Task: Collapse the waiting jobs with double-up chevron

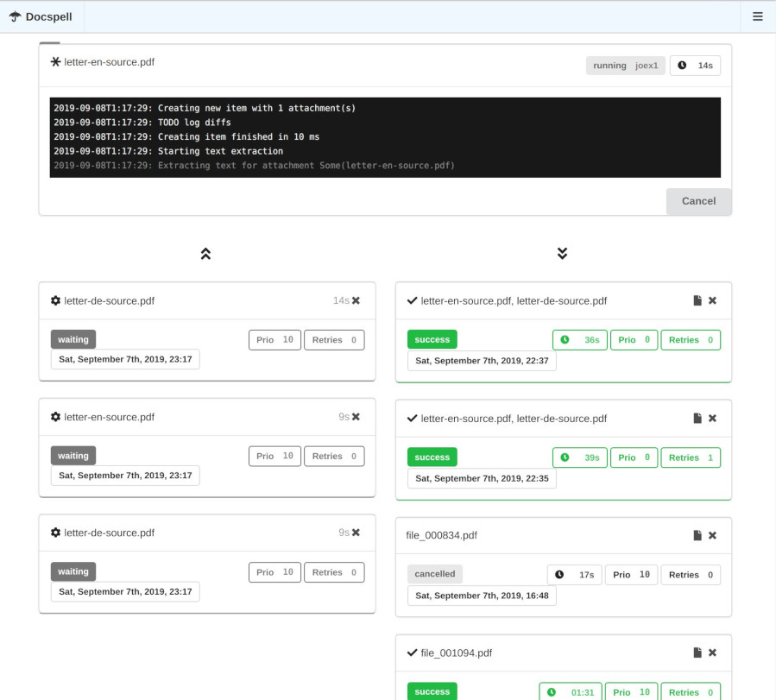Action: click(x=205, y=254)
